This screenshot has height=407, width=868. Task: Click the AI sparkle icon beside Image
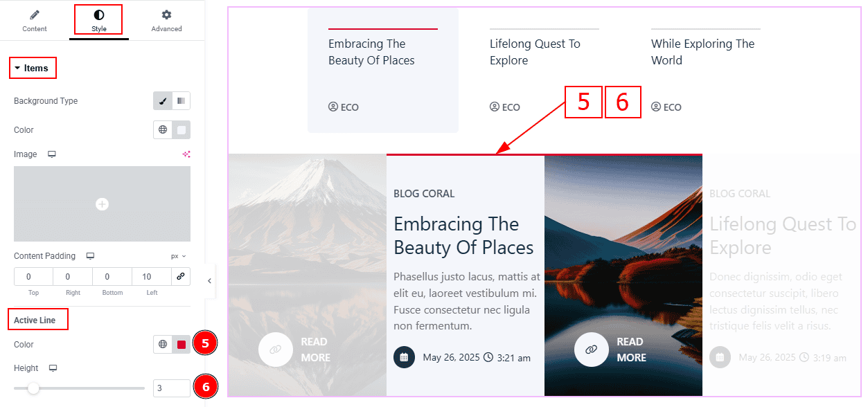[x=186, y=154]
